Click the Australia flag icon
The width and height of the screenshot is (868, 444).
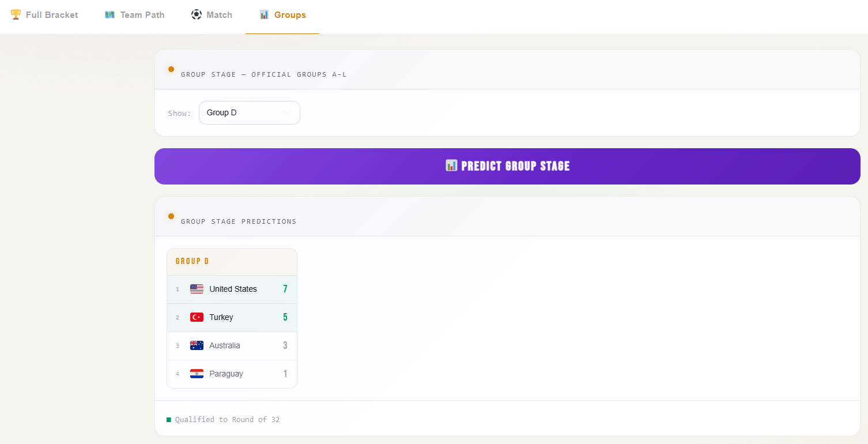point(197,345)
